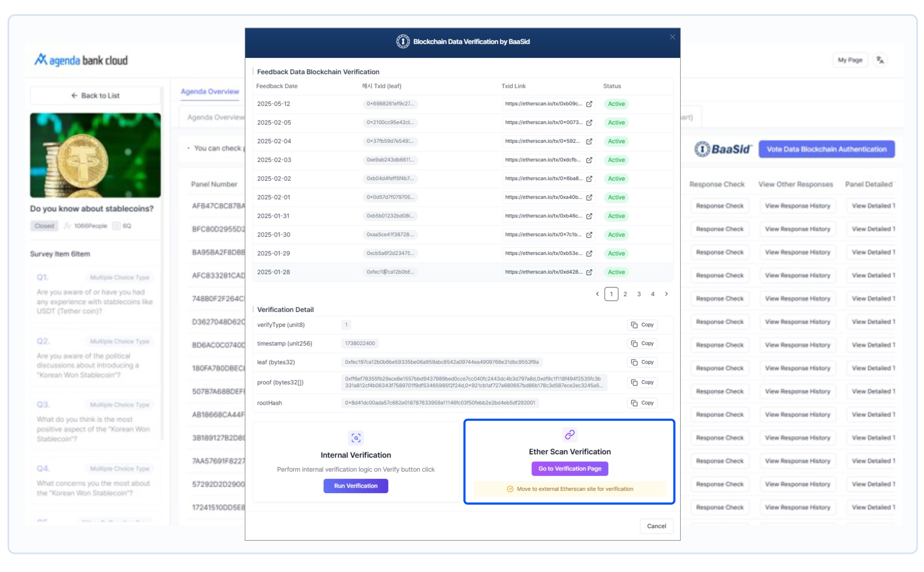Select the 2025-02-01 feedback date row
924x572 pixels.
(463, 198)
